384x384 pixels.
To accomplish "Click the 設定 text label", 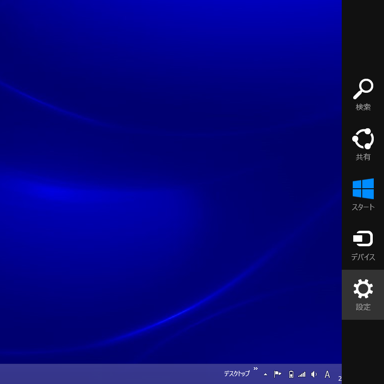I will [x=363, y=307].
